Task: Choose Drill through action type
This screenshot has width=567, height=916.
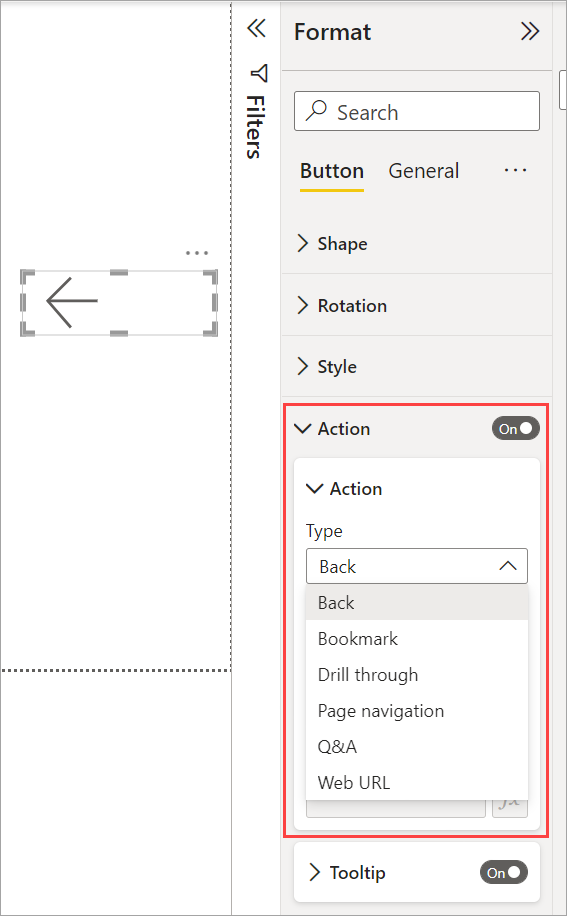Action: pyautogui.click(x=417, y=675)
